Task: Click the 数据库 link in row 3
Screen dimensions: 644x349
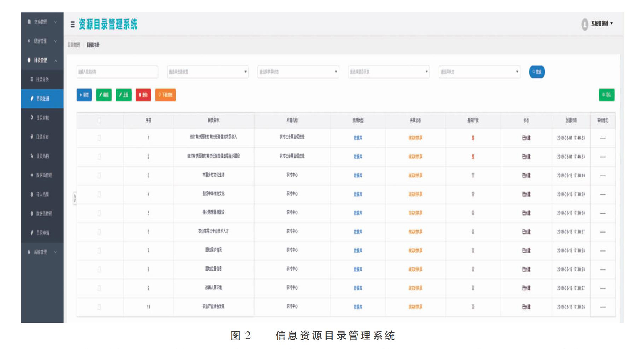Action: point(358,175)
